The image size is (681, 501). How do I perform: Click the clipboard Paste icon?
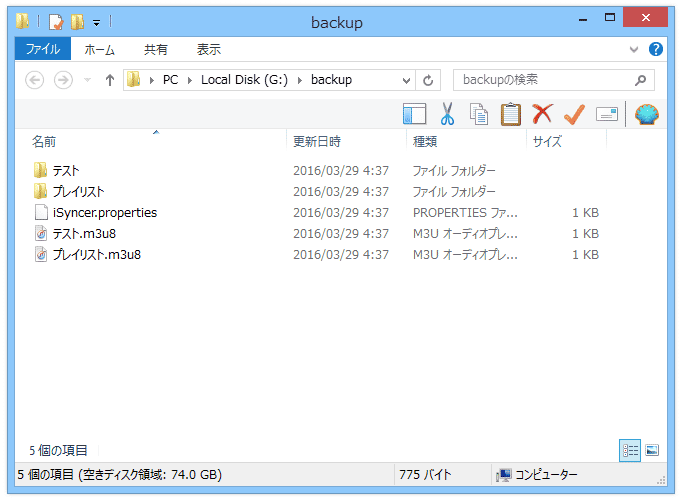point(511,114)
